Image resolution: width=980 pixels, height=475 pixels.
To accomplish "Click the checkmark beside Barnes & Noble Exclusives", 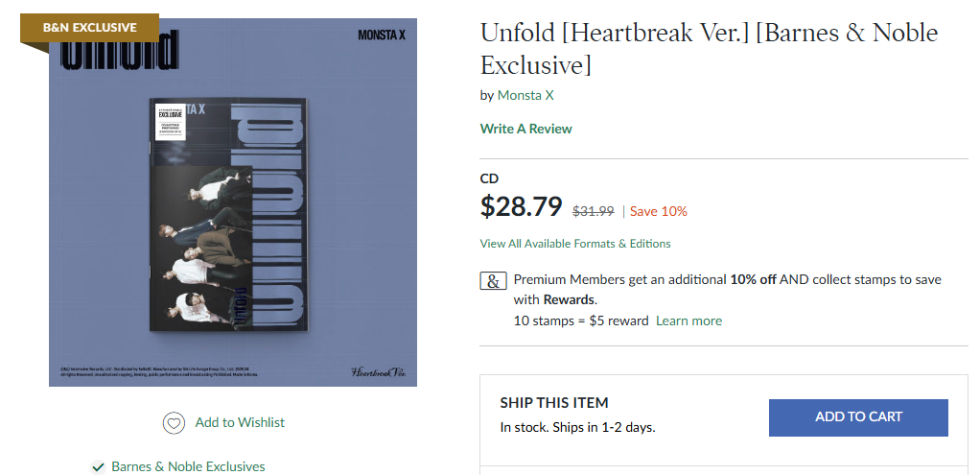I will [x=98, y=467].
